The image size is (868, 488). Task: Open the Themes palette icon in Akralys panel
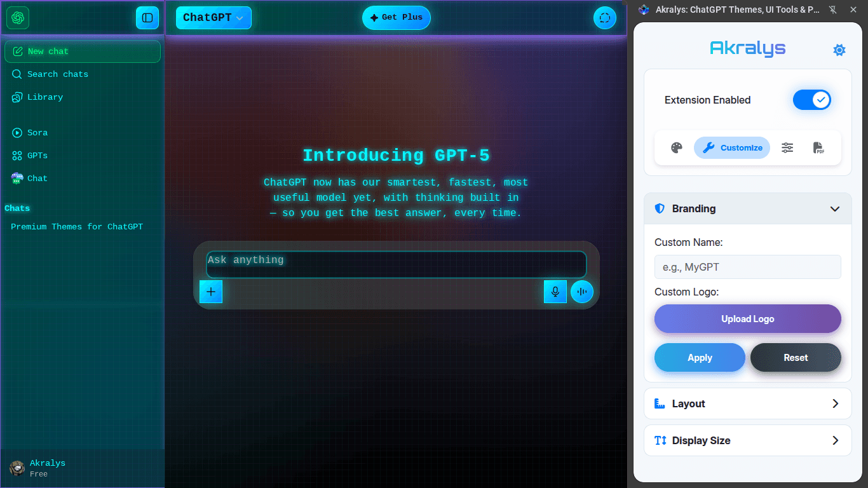(x=677, y=147)
